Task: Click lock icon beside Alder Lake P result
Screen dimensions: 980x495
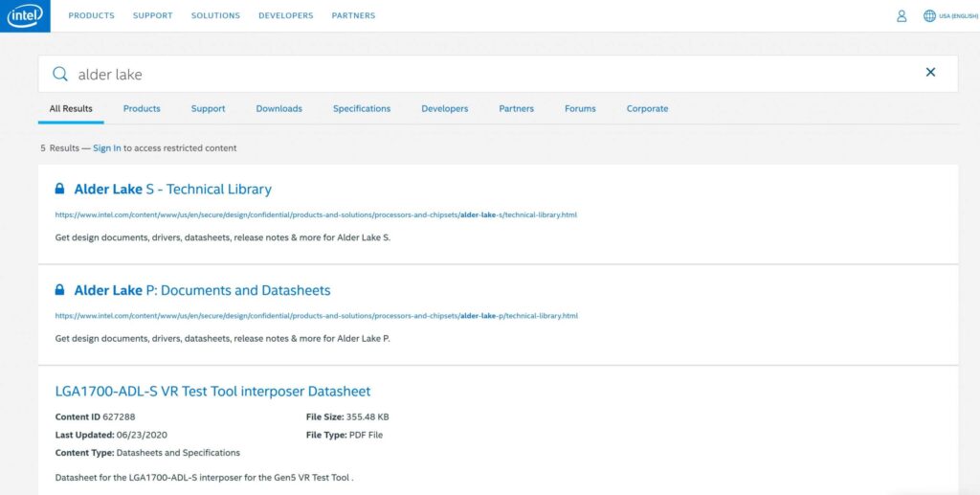Action: [x=59, y=289]
